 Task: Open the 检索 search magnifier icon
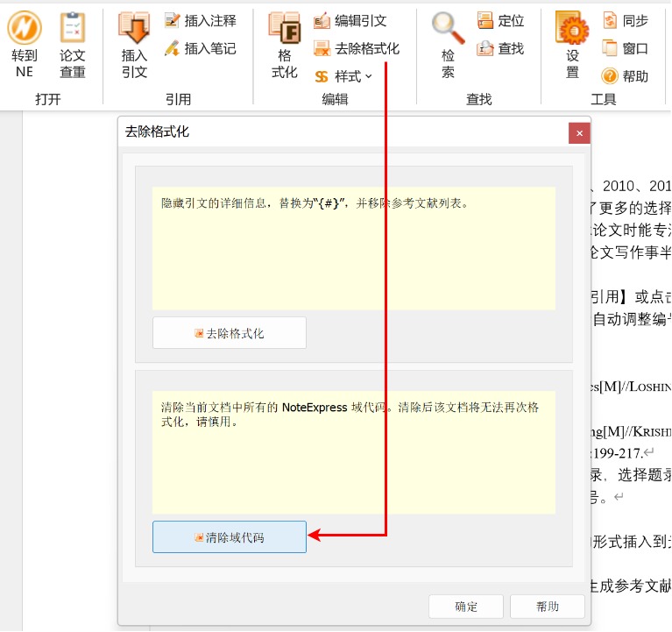click(448, 45)
